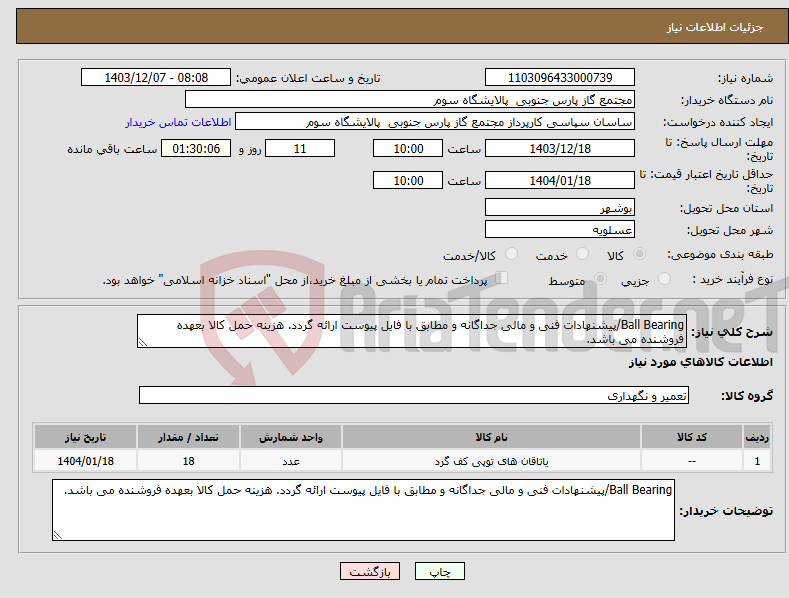Click the item code cell showing --

(x=692, y=461)
